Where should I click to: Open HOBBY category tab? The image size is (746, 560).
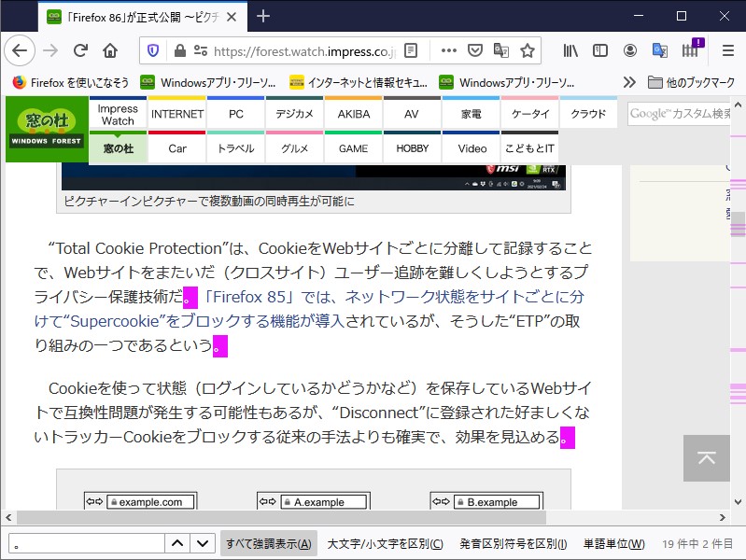pyautogui.click(x=412, y=148)
